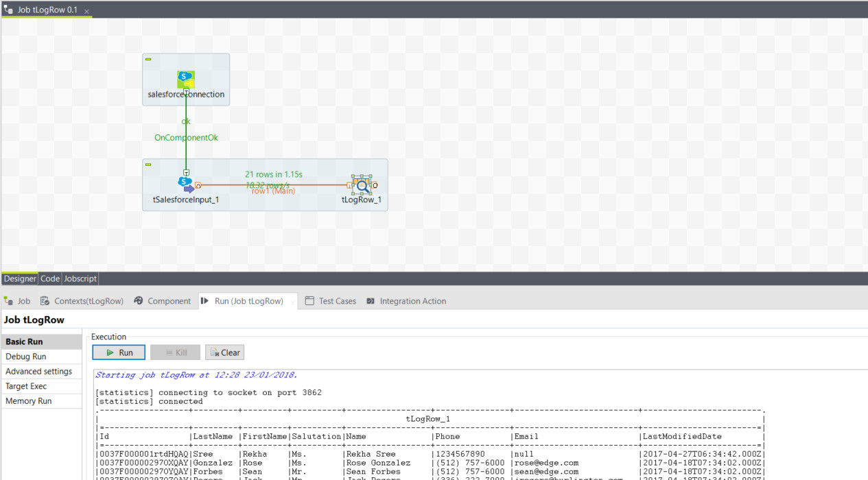
Task: Switch to the Jobscript view tab
Action: 80,278
